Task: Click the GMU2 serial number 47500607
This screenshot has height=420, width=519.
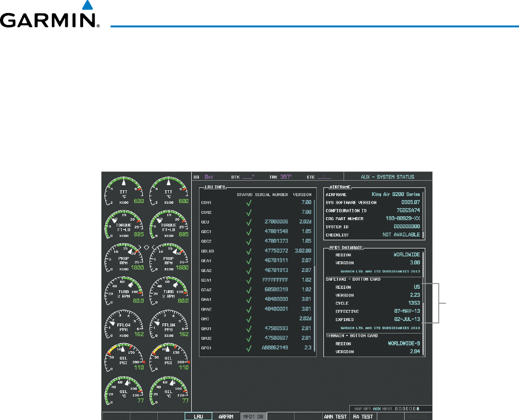Action: coord(276,338)
